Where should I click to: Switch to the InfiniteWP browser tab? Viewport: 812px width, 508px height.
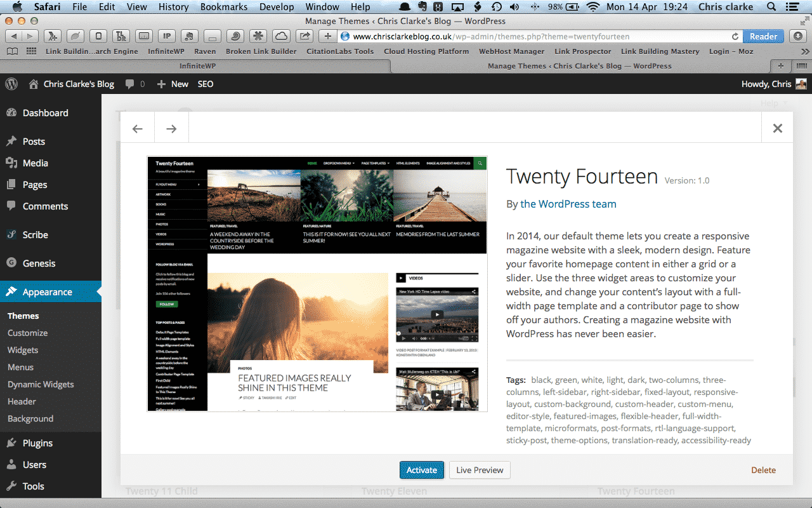click(197, 65)
